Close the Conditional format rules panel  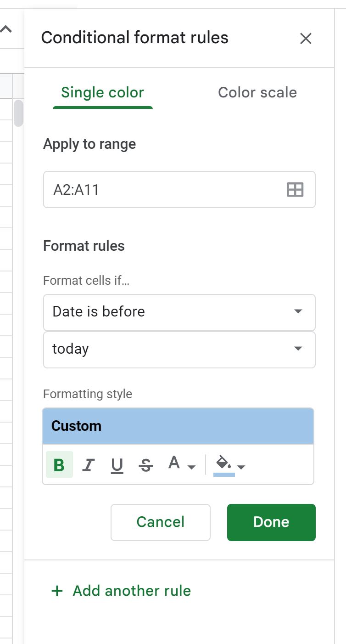point(306,39)
